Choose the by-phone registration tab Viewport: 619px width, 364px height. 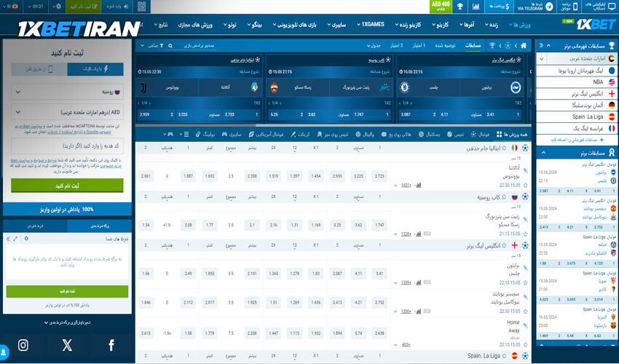click(x=39, y=69)
